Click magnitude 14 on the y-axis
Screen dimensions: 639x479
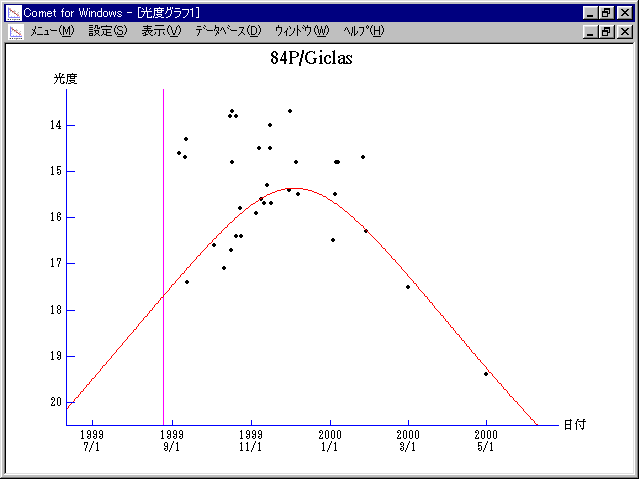[x=56, y=125]
